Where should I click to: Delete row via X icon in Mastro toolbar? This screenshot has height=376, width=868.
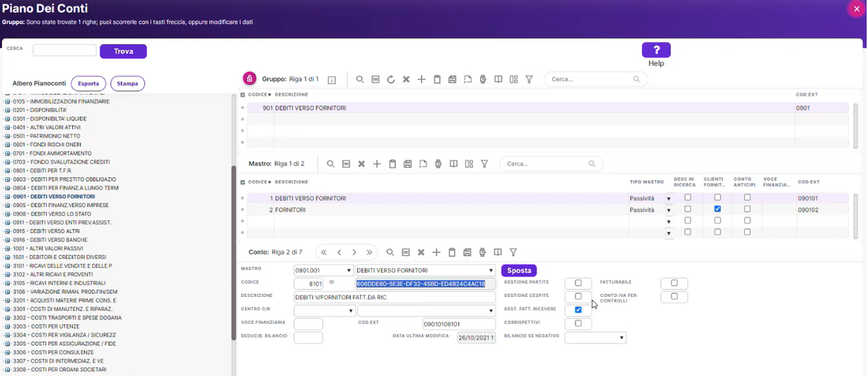pos(361,164)
